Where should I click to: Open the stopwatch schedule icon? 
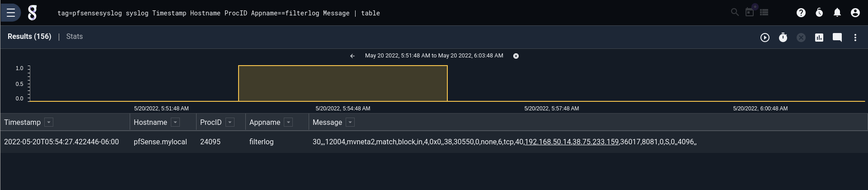(x=783, y=38)
